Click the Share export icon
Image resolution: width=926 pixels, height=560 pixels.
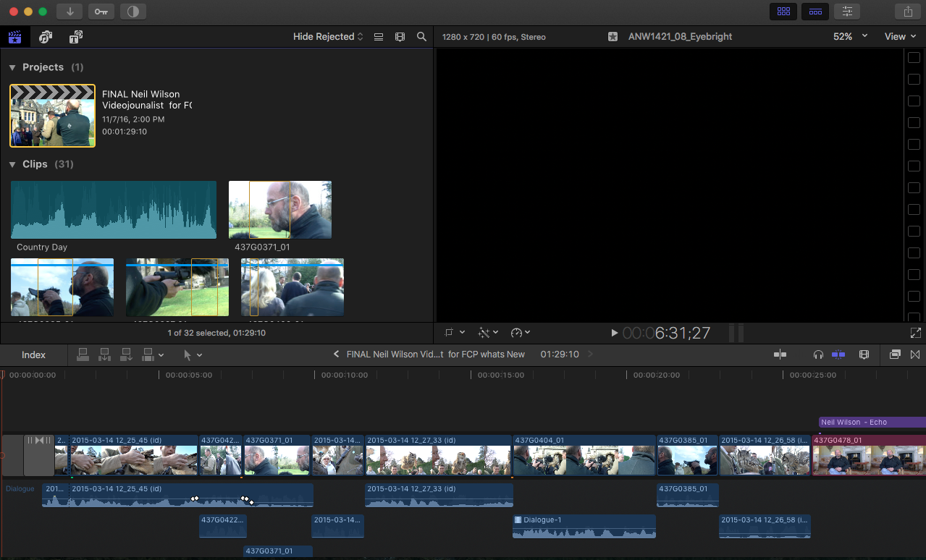pyautogui.click(x=907, y=12)
